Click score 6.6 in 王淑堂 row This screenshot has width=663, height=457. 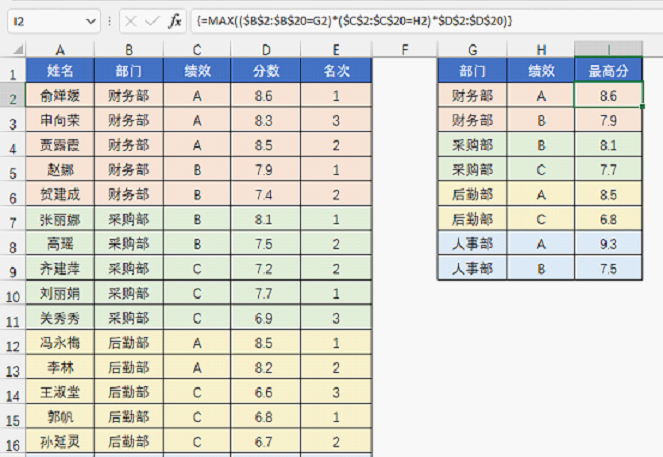266,392
